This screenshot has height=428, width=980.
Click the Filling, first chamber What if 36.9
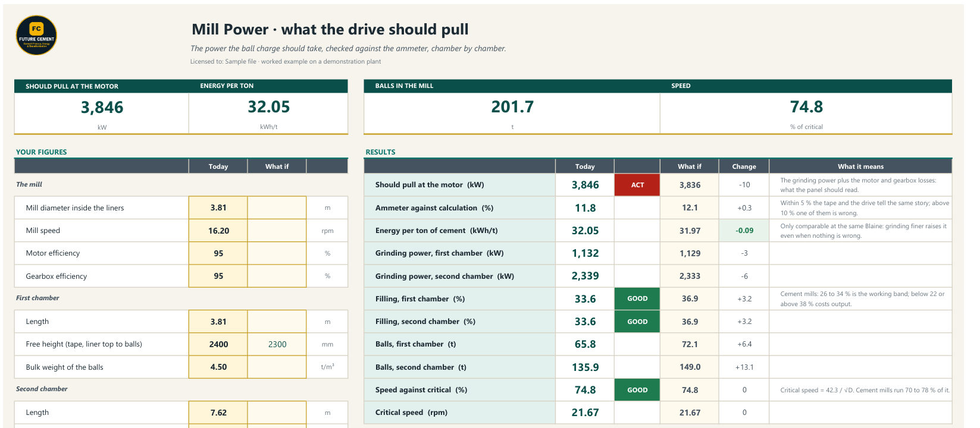(690, 299)
